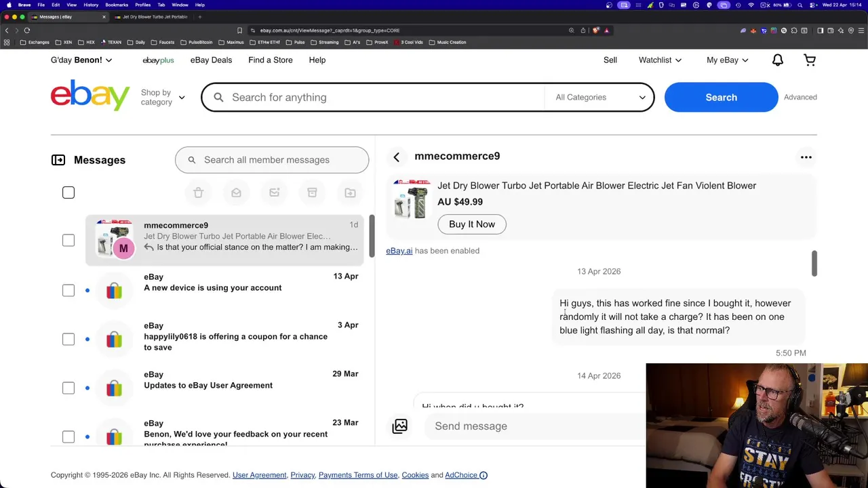Toggle the Brave sidebar panel
Viewport: 868px width, 488px height.
point(820,30)
